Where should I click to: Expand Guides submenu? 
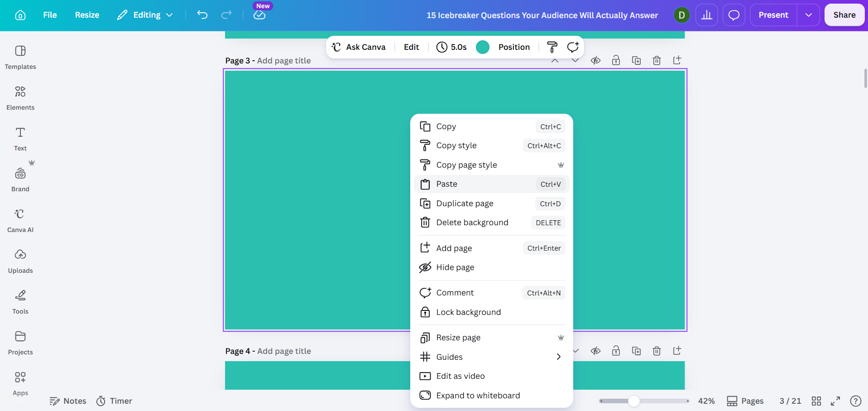pos(492,357)
